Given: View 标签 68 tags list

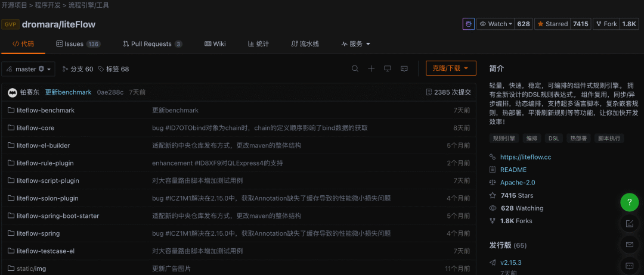Looking at the screenshot, I should [x=113, y=69].
